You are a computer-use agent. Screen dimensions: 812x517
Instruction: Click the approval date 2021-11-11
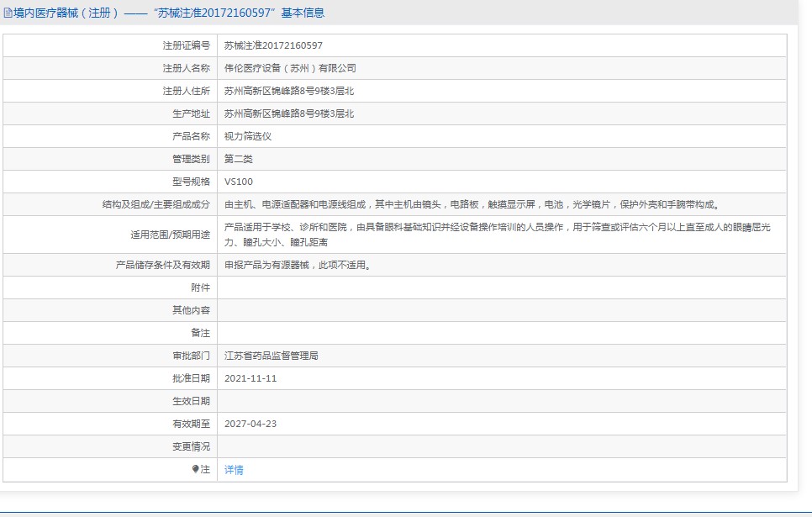[250, 378]
